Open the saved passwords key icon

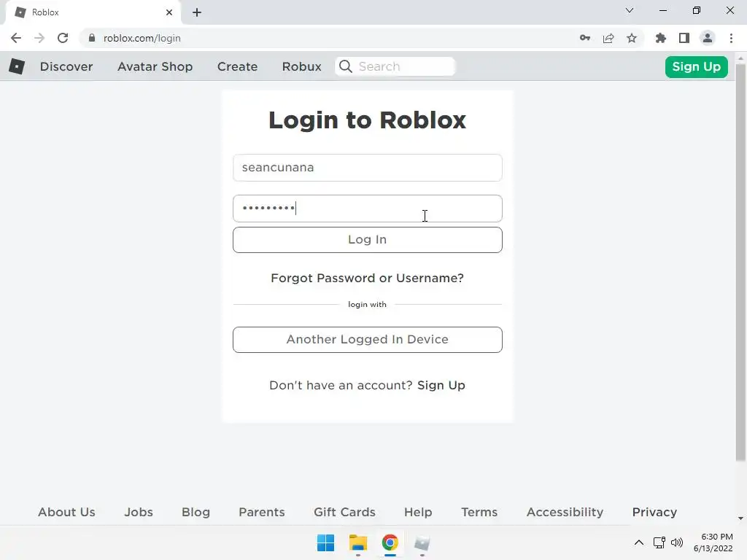pyautogui.click(x=585, y=38)
